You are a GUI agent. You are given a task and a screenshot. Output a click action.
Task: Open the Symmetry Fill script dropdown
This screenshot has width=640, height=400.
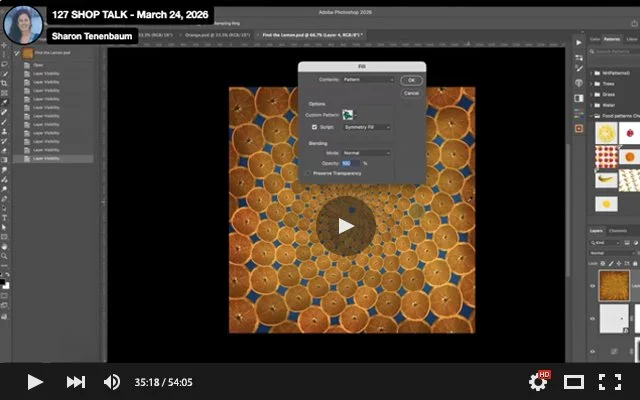click(367, 127)
